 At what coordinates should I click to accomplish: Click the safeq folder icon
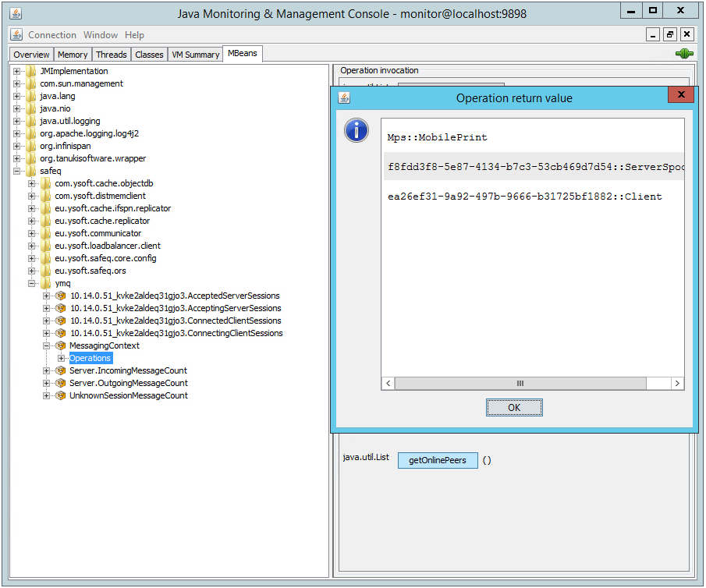(x=31, y=171)
